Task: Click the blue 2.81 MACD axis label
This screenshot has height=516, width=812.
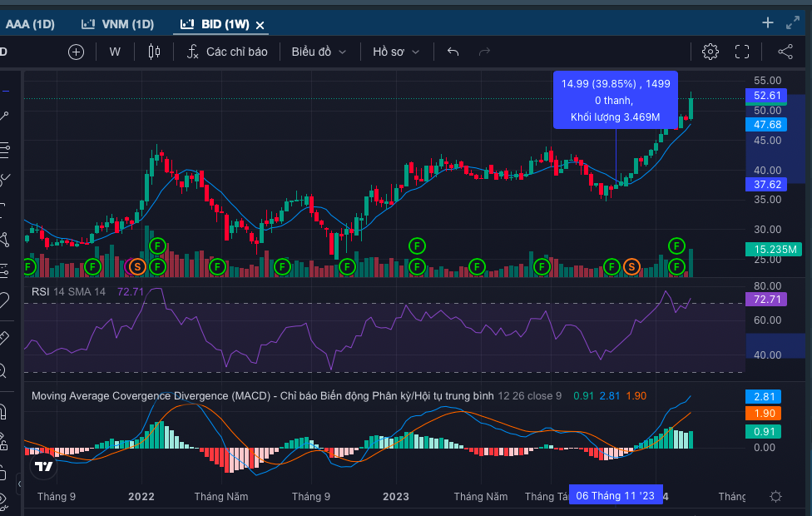Action: coord(763,397)
